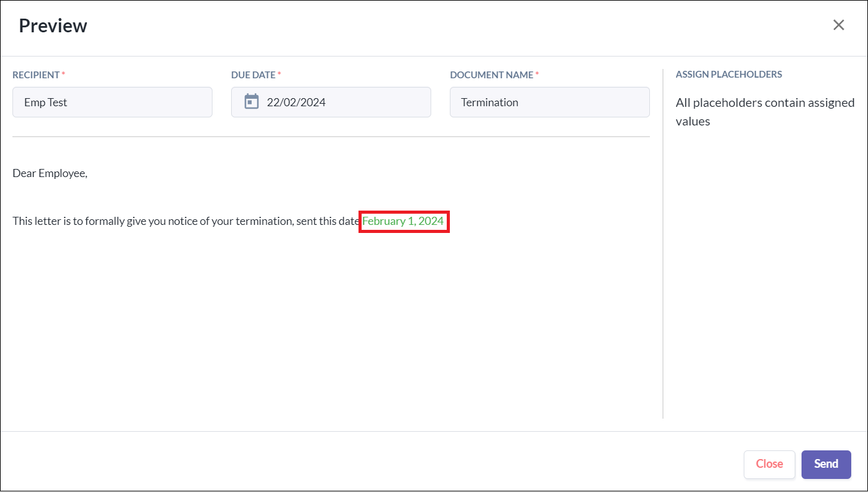Open the calendar icon in Due Date
The width and height of the screenshot is (868, 492).
click(x=252, y=101)
